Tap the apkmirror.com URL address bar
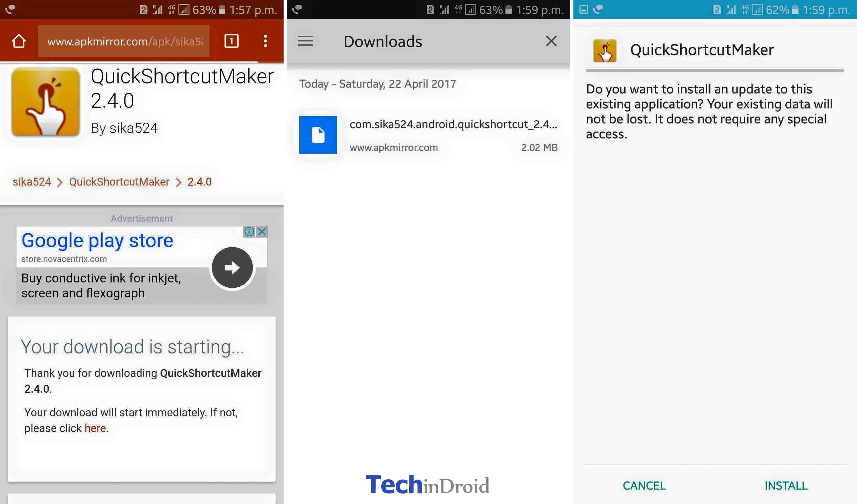The image size is (857, 504). click(123, 41)
